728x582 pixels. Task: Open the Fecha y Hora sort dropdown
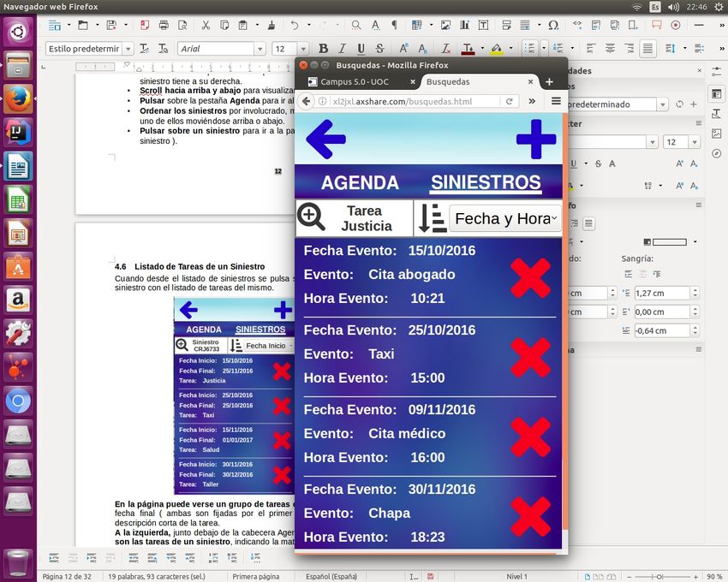click(x=505, y=219)
